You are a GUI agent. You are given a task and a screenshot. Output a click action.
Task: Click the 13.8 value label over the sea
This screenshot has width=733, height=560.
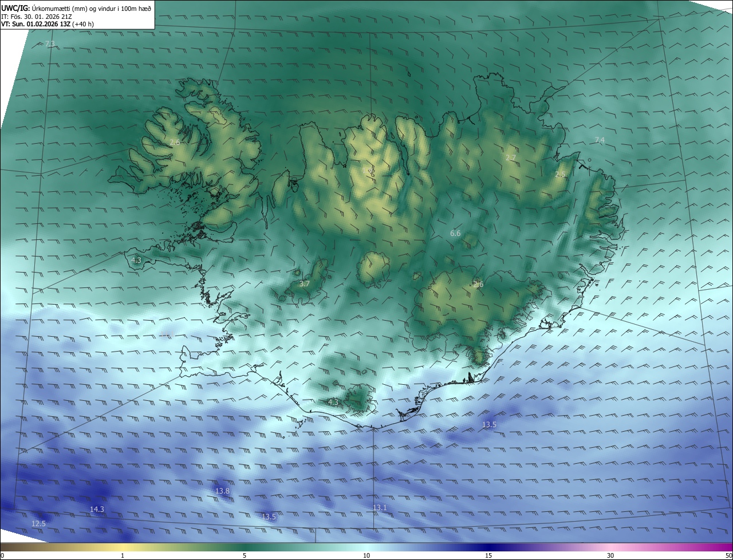[x=222, y=491]
